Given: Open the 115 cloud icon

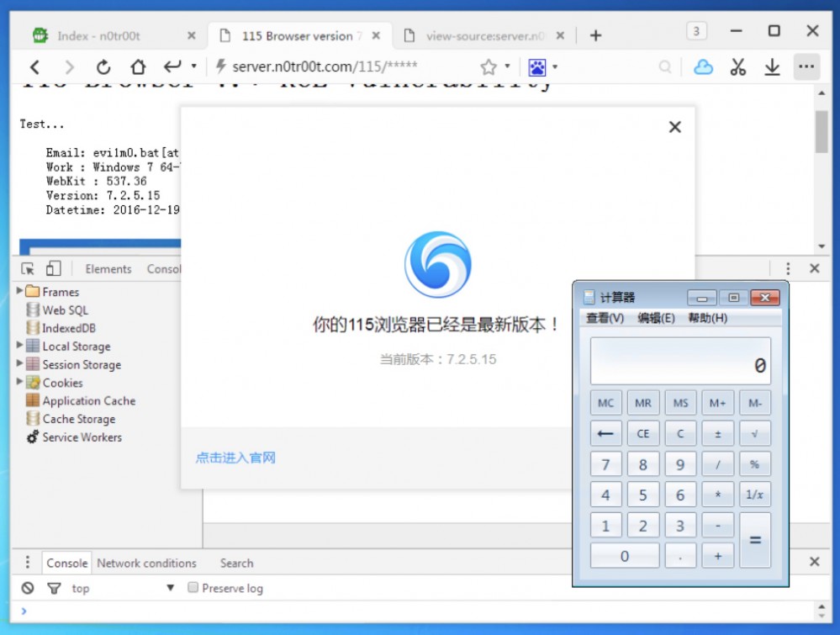Looking at the screenshot, I should point(703,67).
